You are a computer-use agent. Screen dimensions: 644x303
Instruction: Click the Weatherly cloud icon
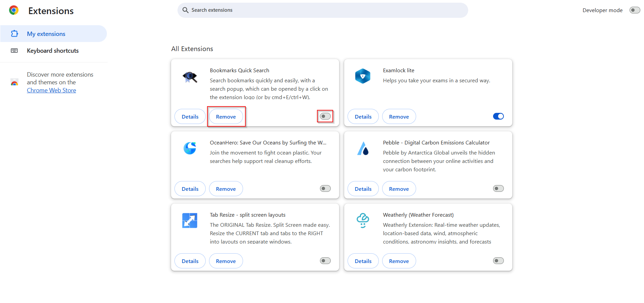pos(363,220)
